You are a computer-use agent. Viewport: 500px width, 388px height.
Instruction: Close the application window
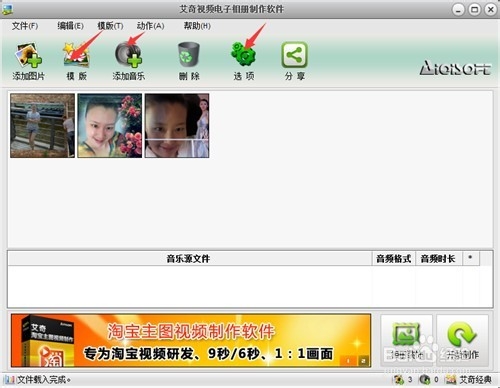click(x=491, y=10)
